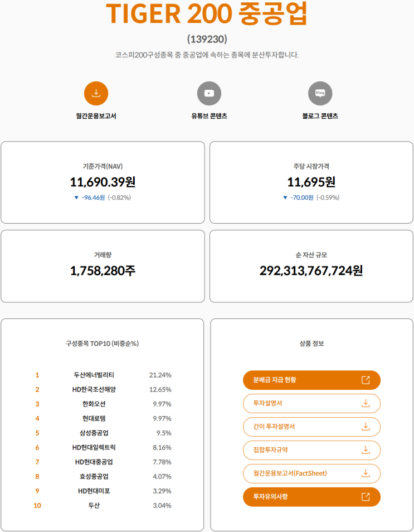Viewport: 414px width, 532px height.
Task: Click the NAV percent change (-0.82%)
Action: point(119,197)
